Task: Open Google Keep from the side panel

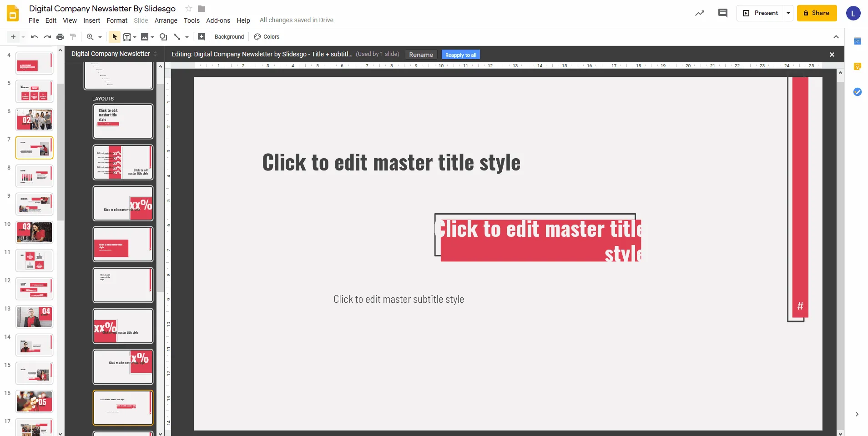Action: 857,67
